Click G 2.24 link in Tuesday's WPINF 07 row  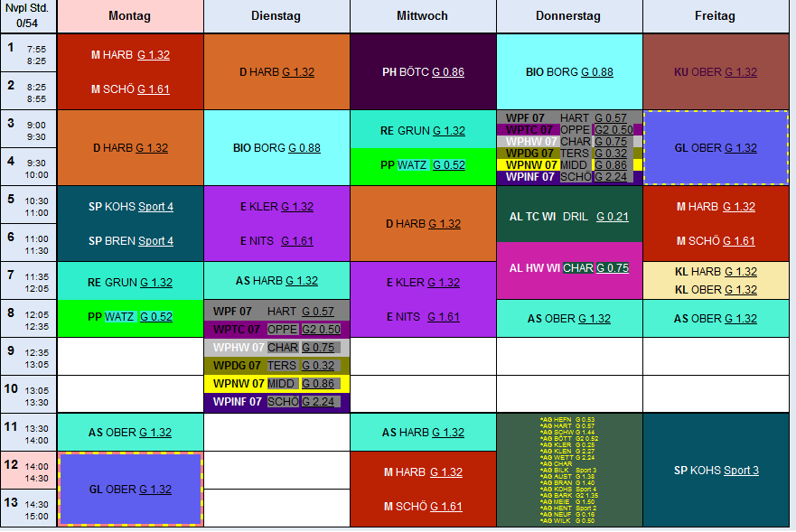point(322,402)
